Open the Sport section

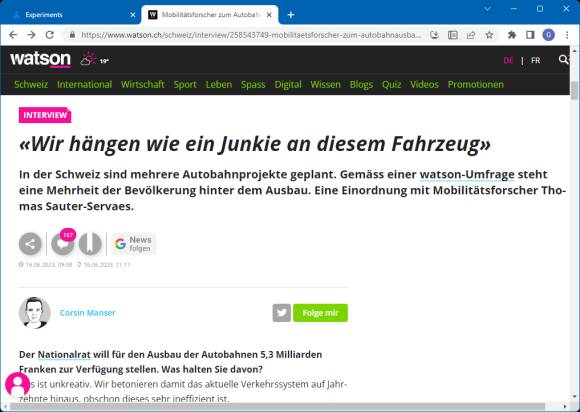185,84
